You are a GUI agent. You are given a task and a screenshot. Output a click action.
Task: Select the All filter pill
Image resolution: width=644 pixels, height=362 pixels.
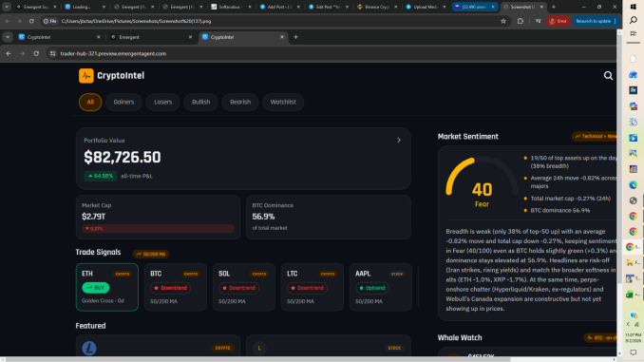pyautogui.click(x=90, y=102)
